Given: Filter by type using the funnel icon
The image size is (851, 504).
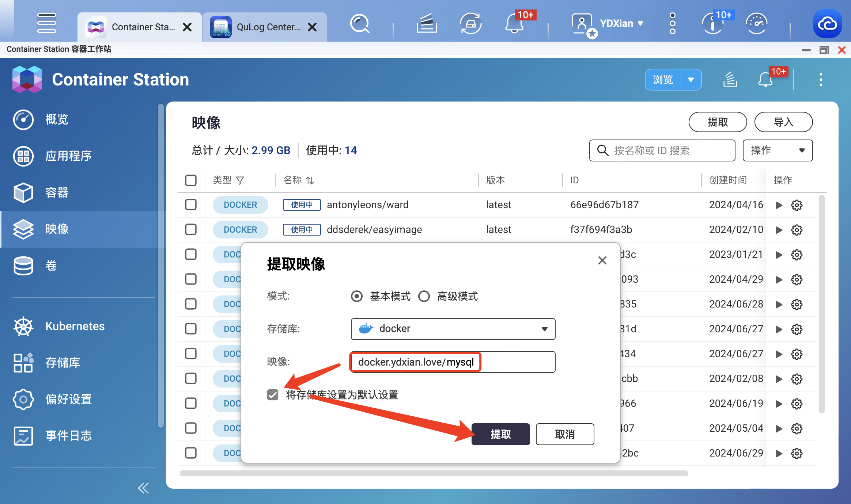Looking at the screenshot, I should pyautogui.click(x=240, y=180).
